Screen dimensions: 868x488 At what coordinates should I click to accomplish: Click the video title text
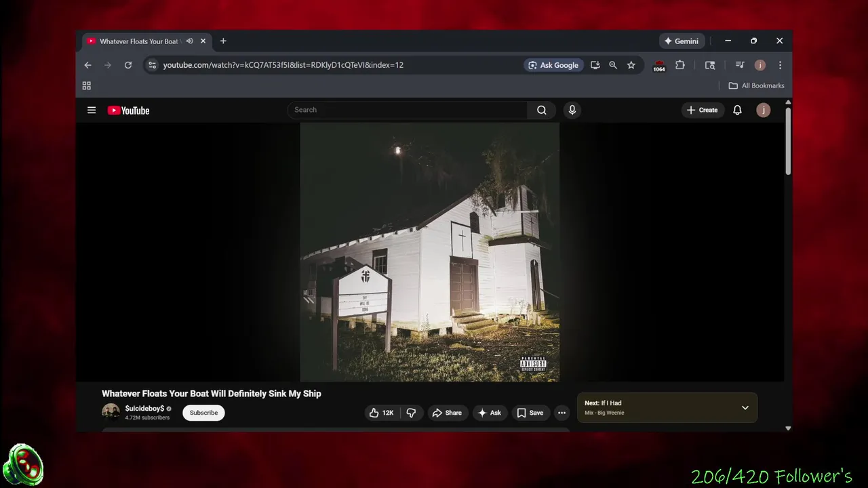[x=212, y=393]
